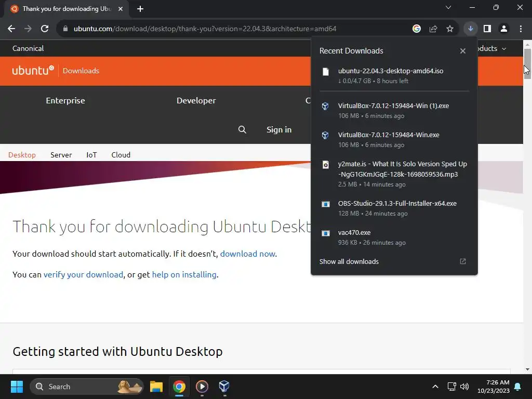The image size is (532, 399).
Task: Open the Windows Start menu
Action: click(x=17, y=387)
